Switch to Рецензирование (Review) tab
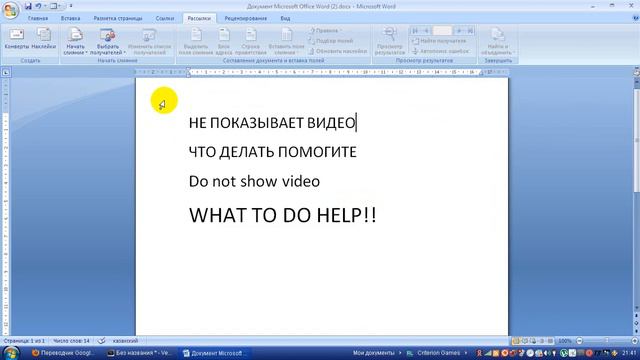The image size is (640, 360). (x=245, y=18)
